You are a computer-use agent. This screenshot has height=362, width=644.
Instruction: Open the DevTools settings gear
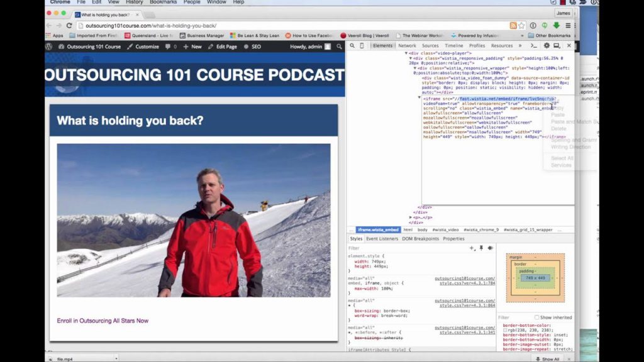(546, 46)
